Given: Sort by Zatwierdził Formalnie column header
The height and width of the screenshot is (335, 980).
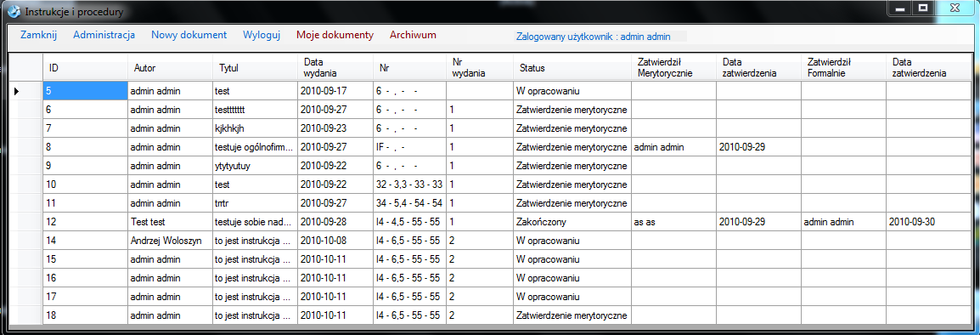Looking at the screenshot, I should [843, 67].
